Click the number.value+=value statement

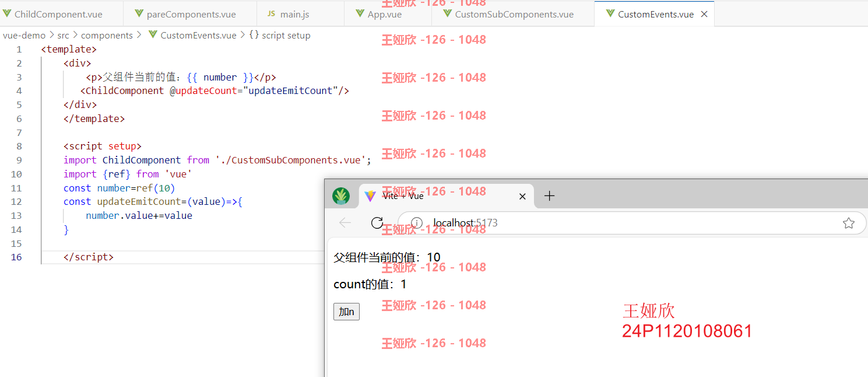139,215
